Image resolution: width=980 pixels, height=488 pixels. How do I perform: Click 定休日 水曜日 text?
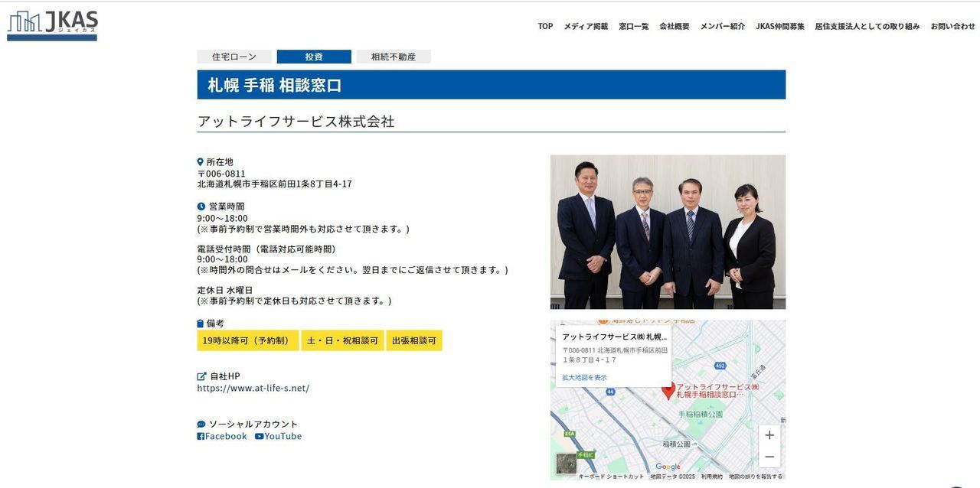224,291
